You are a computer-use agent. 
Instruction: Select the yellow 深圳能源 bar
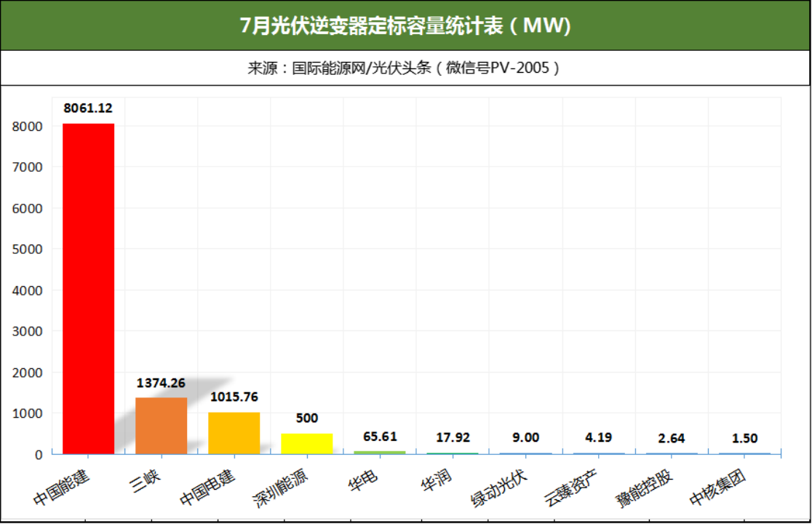306,444
